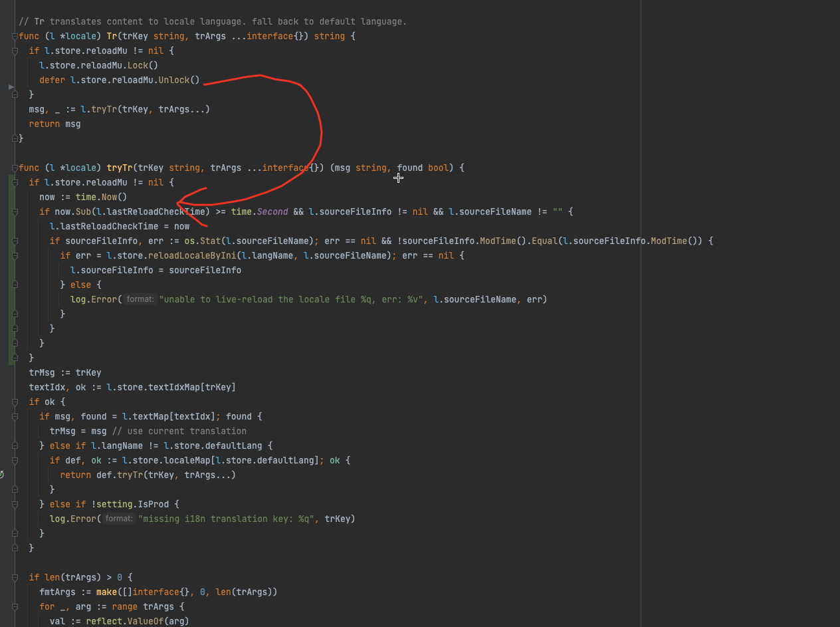Fold the 'if l.store.reloadMu != nil' block inside tryTr
Image resolution: width=840 pixels, height=627 pixels.
click(x=15, y=182)
